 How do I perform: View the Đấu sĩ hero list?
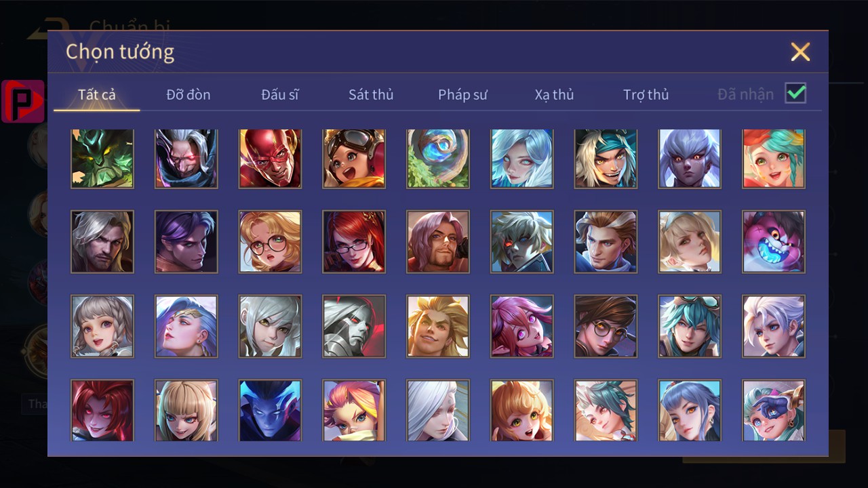[x=280, y=94]
